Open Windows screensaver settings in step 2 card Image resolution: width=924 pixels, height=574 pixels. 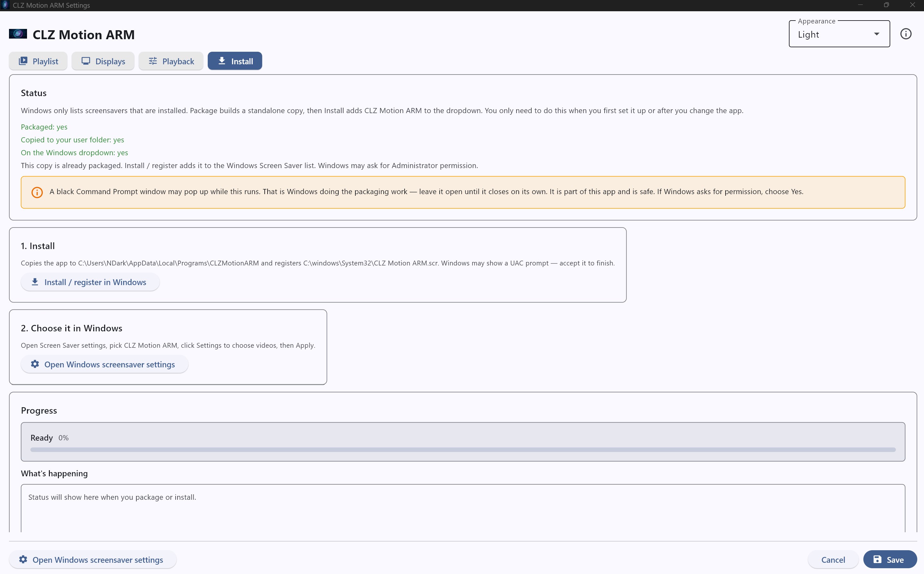tap(105, 364)
